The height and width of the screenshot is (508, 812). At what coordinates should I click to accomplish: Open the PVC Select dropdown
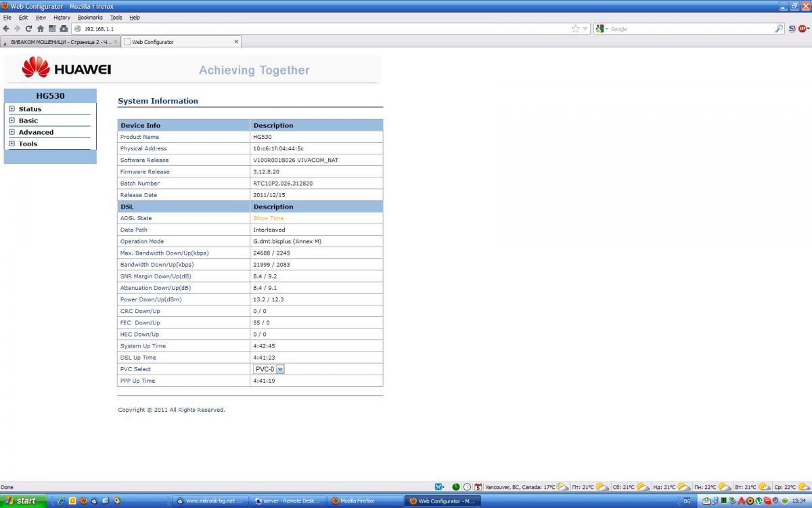[280, 369]
